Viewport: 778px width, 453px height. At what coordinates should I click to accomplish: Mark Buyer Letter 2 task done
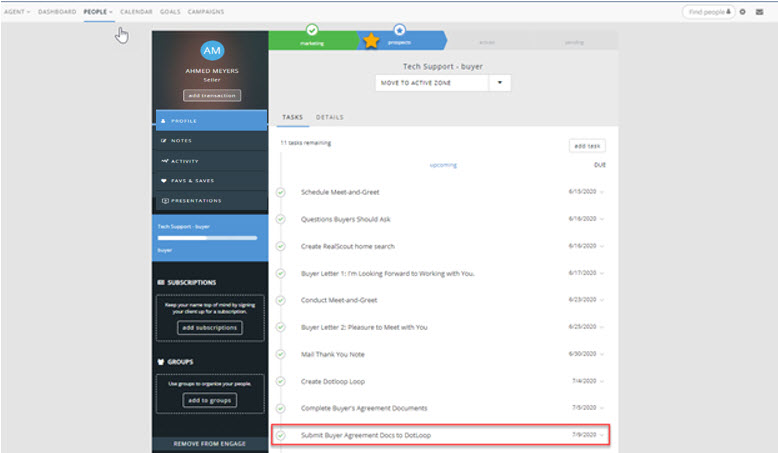[x=281, y=327]
